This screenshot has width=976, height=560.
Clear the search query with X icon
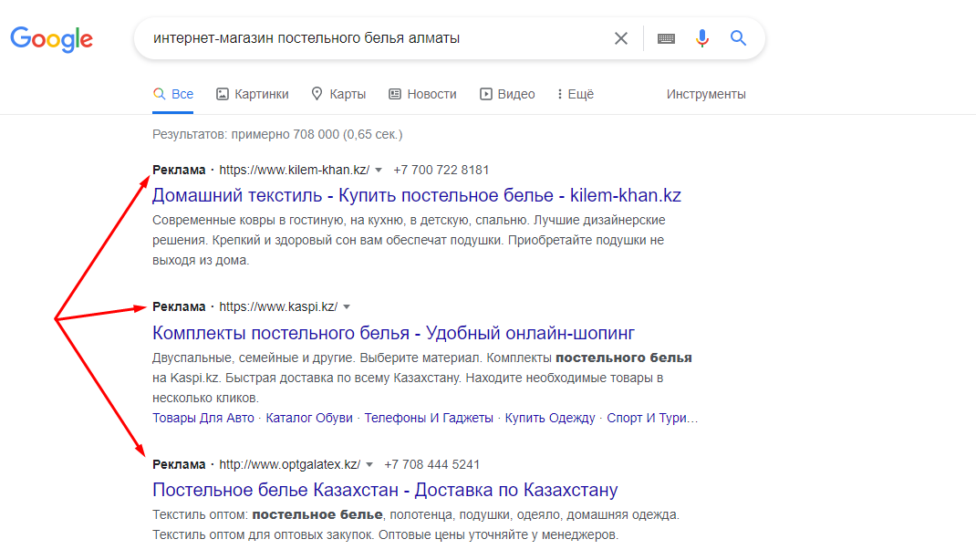tap(620, 38)
